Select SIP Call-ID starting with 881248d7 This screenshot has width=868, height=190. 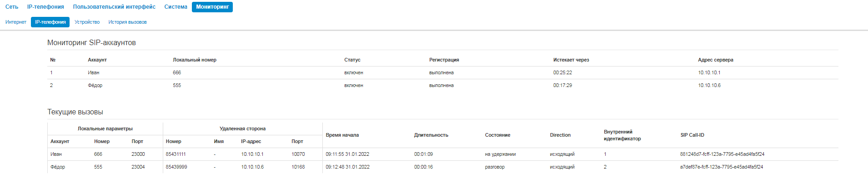pos(722,154)
